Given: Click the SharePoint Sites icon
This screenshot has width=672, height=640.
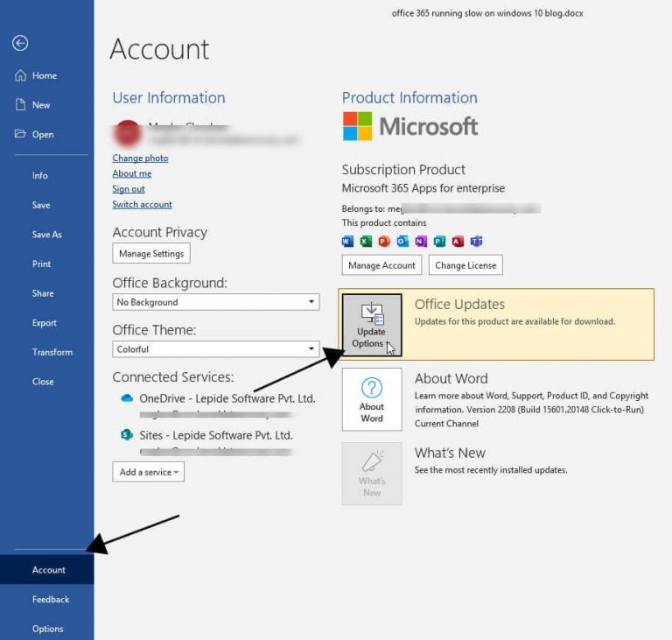Looking at the screenshot, I should tap(126, 435).
